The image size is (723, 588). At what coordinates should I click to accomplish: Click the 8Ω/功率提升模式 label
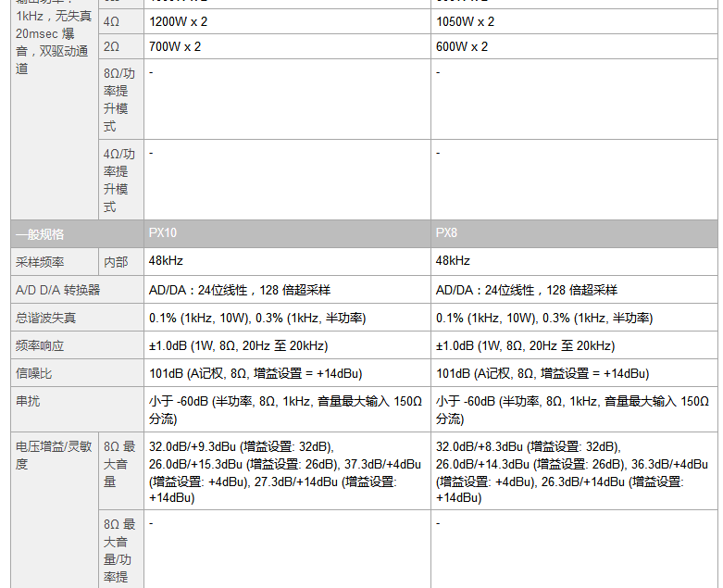coord(119,100)
